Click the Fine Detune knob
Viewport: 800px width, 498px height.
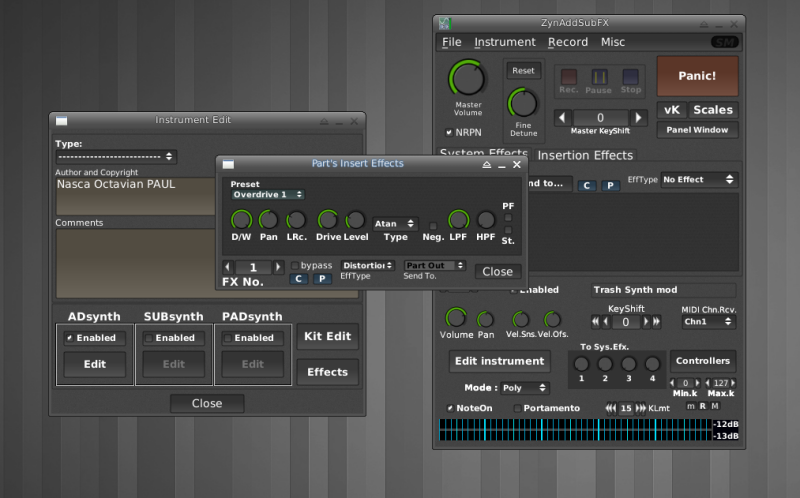[522, 102]
